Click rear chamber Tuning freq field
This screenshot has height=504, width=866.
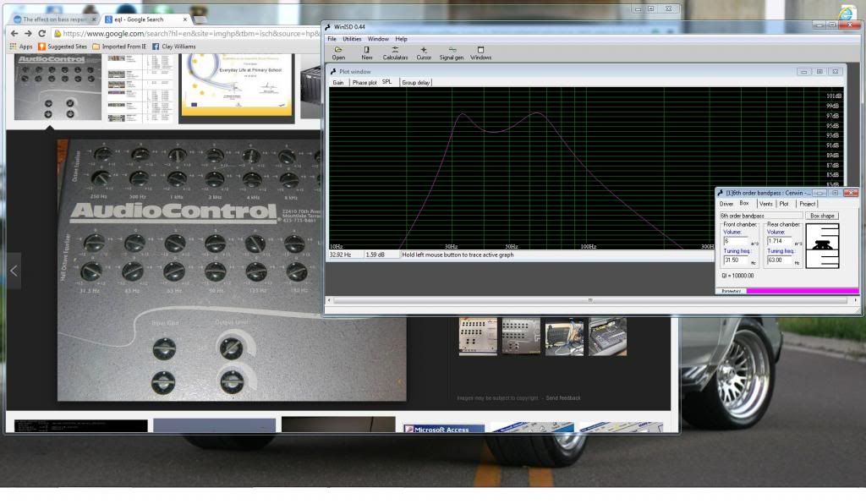click(x=780, y=260)
